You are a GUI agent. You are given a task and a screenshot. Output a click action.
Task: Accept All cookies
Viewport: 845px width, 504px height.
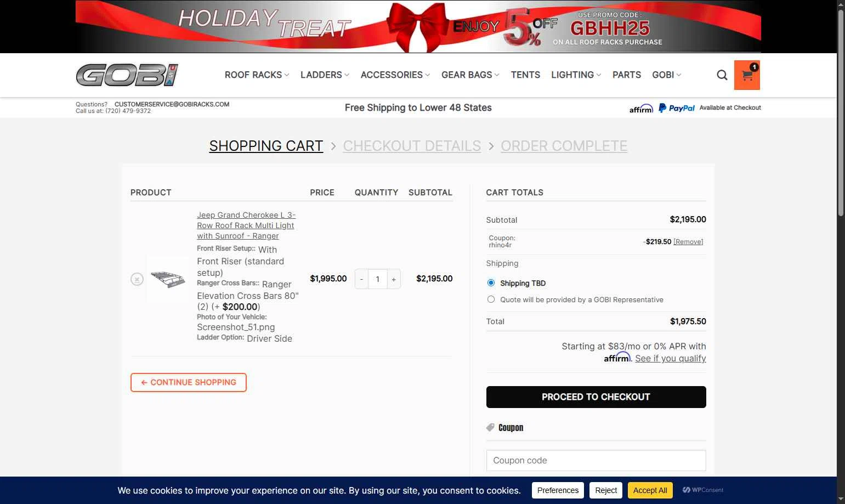(650, 490)
